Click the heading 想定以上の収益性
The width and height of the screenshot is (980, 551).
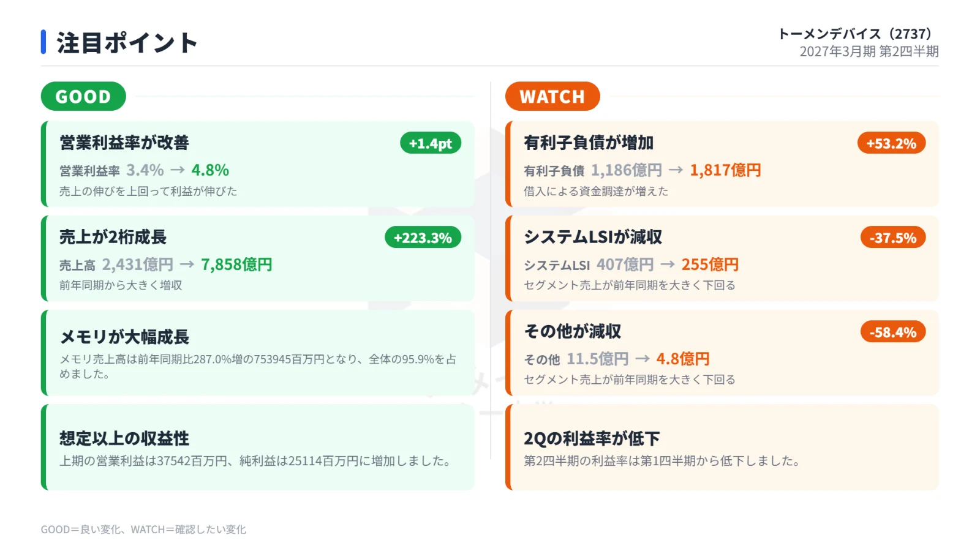(124, 438)
